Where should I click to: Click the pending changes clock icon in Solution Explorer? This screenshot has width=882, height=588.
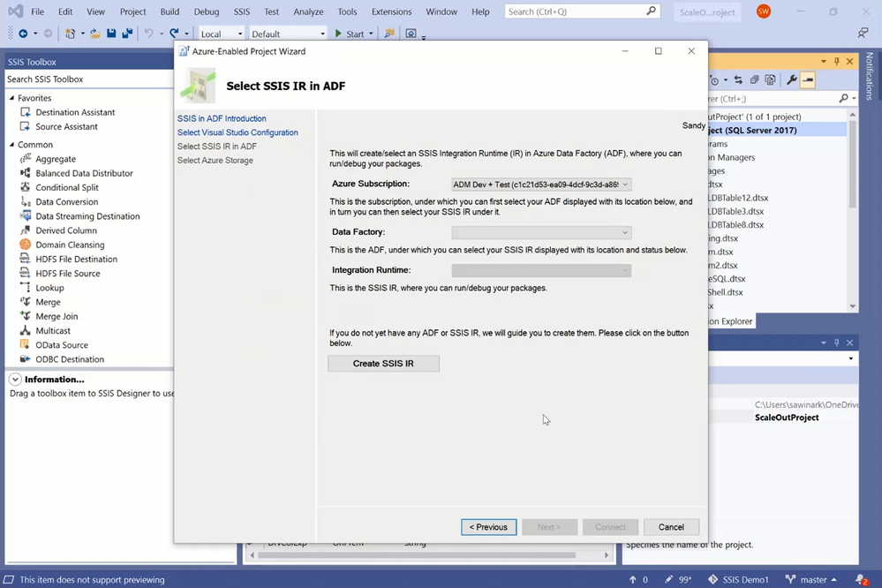point(714,79)
